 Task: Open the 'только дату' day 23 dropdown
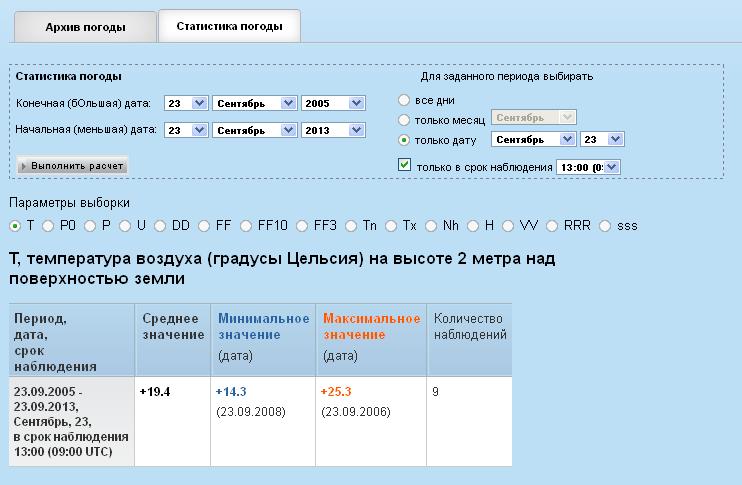tap(602, 140)
